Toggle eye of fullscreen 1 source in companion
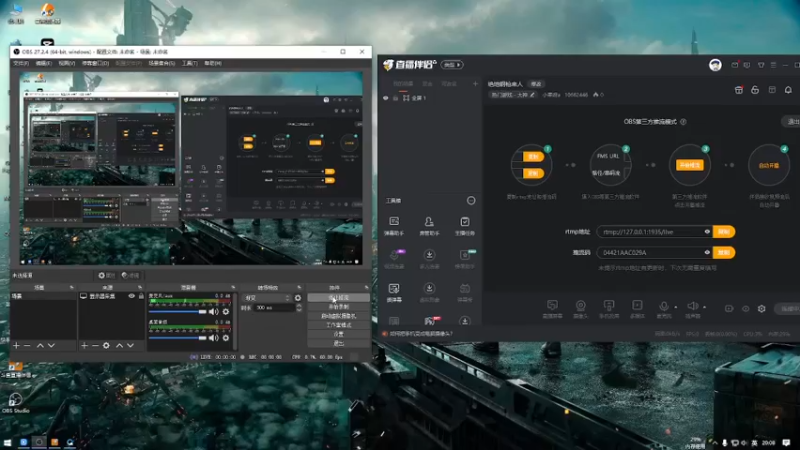The image size is (800, 450). [386, 98]
